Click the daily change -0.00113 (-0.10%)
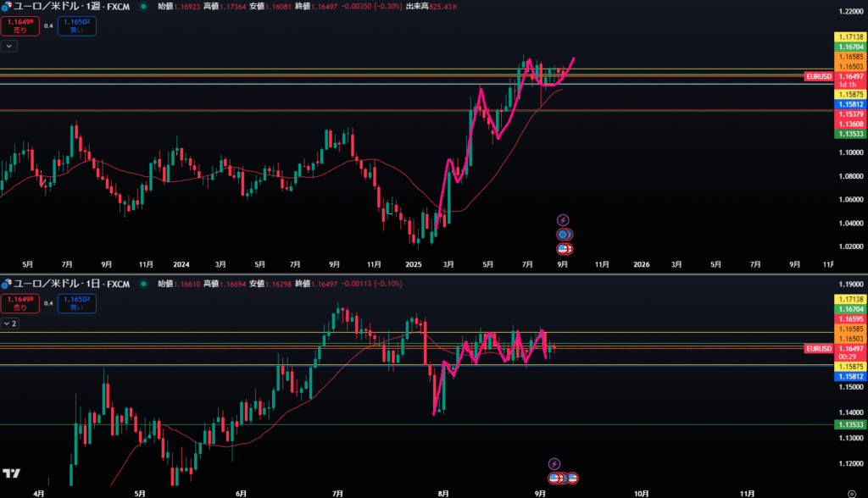Screen dimensions: 868x498 (x=371, y=284)
